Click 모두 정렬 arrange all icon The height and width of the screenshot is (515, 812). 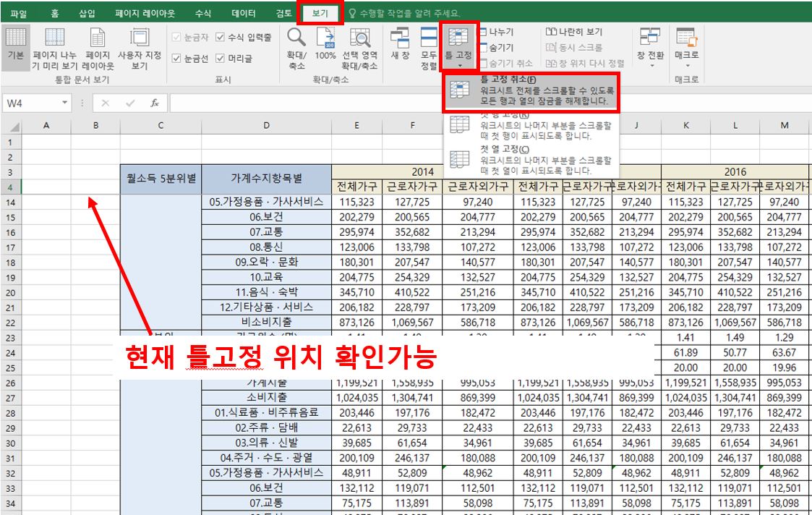coord(429,38)
